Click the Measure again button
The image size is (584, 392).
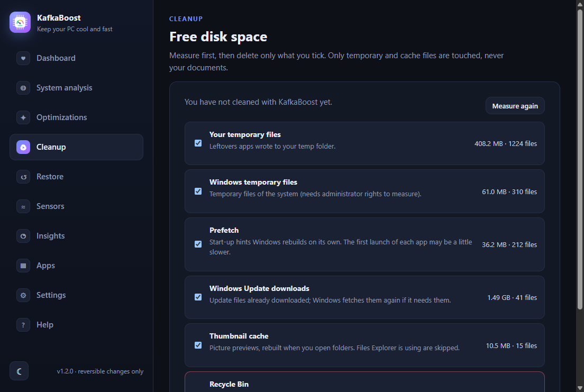515,106
